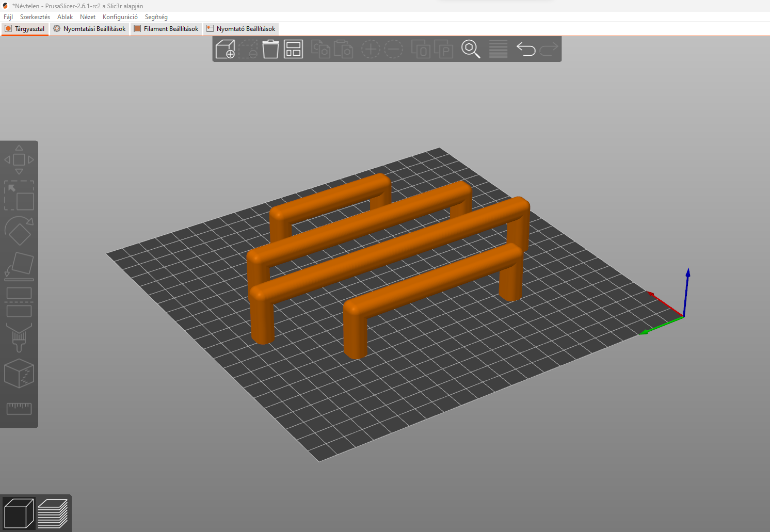Switch to Nyomtatási Beállítások tab

point(89,29)
